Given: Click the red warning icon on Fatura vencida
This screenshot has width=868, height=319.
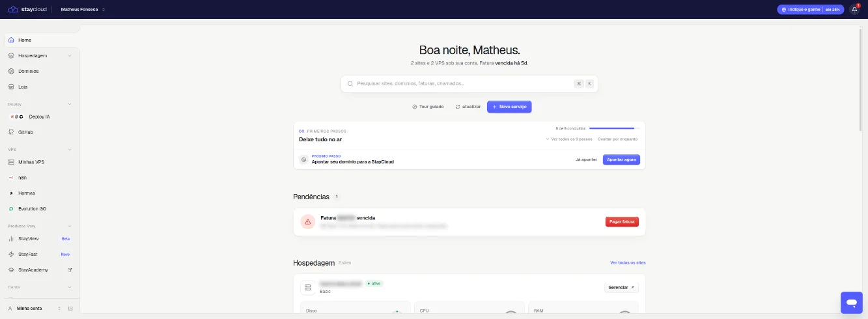Looking at the screenshot, I should pyautogui.click(x=307, y=222).
